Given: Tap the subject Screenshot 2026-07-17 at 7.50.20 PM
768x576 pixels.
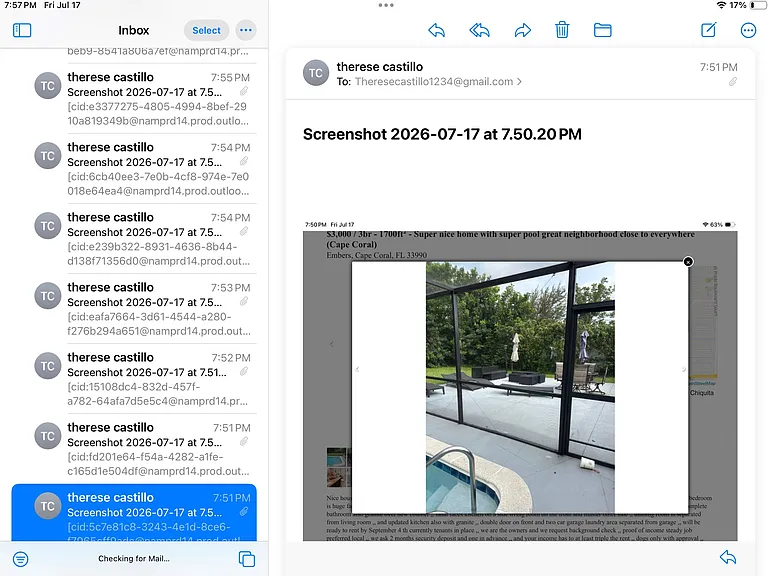Looking at the screenshot, I should pos(442,134).
